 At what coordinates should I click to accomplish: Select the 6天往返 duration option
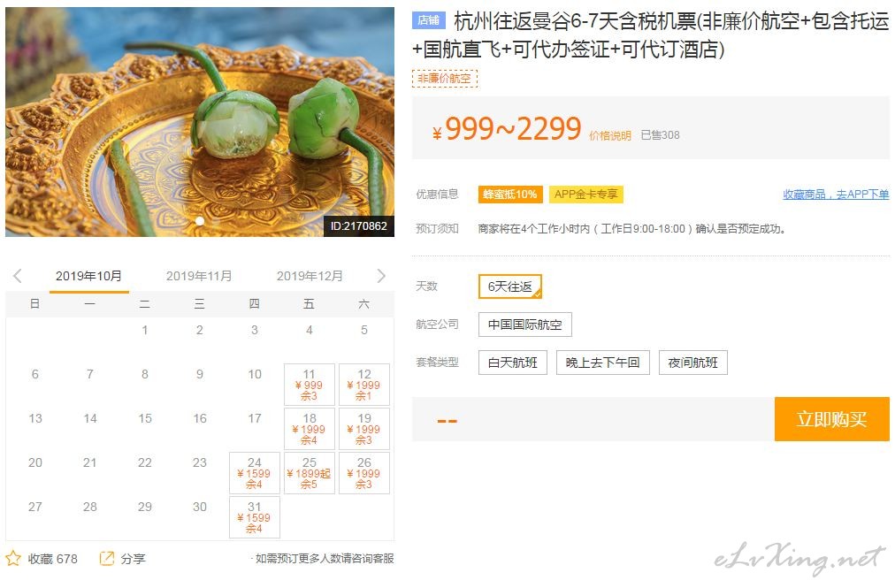[x=510, y=286]
